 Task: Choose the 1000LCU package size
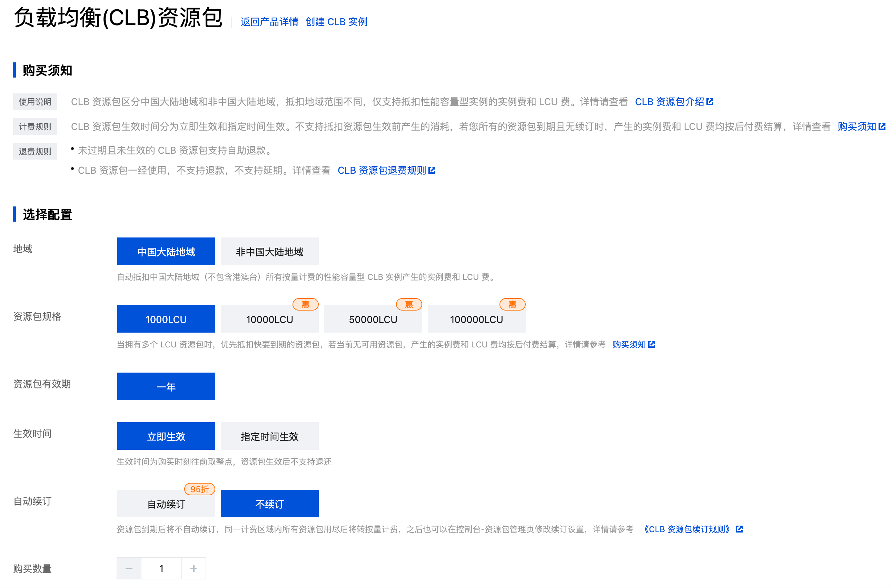(x=166, y=319)
